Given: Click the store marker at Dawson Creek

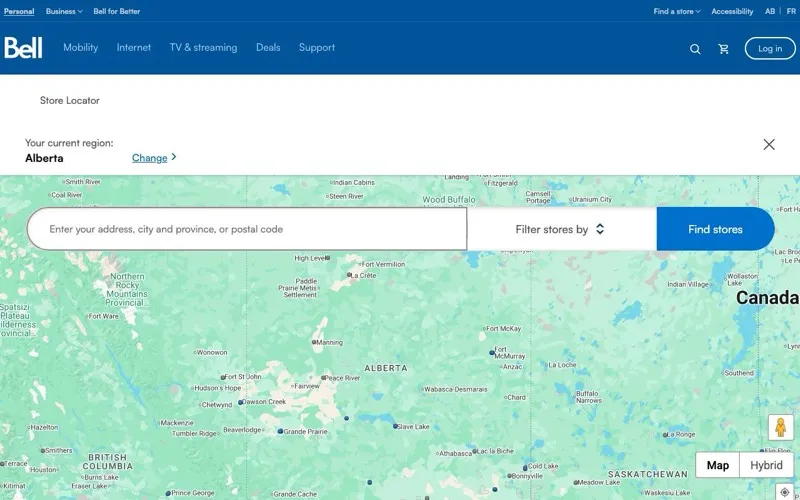Looking at the screenshot, I should pyautogui.click(x=240, y=402).
